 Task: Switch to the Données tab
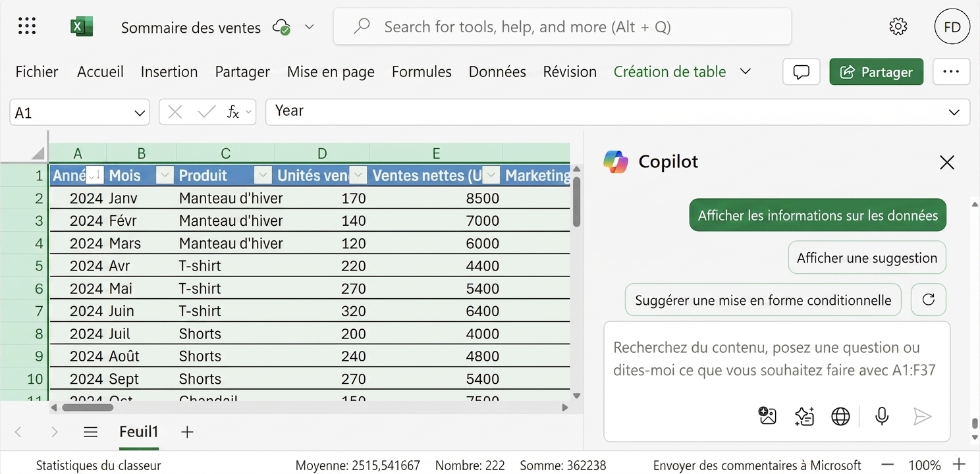497,72
